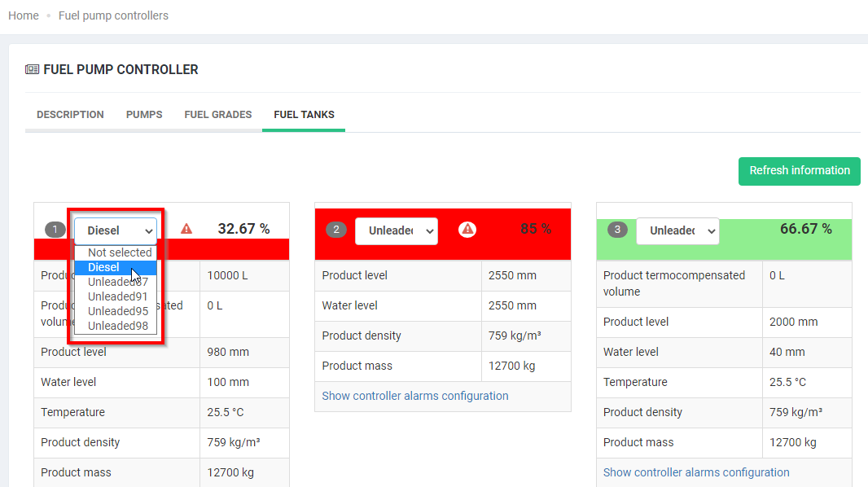Viewport: 868px width, 487px height.
Task: Collapse the tank 1 Diesel fuel dropdown
Action: click(x=116, y=230)
